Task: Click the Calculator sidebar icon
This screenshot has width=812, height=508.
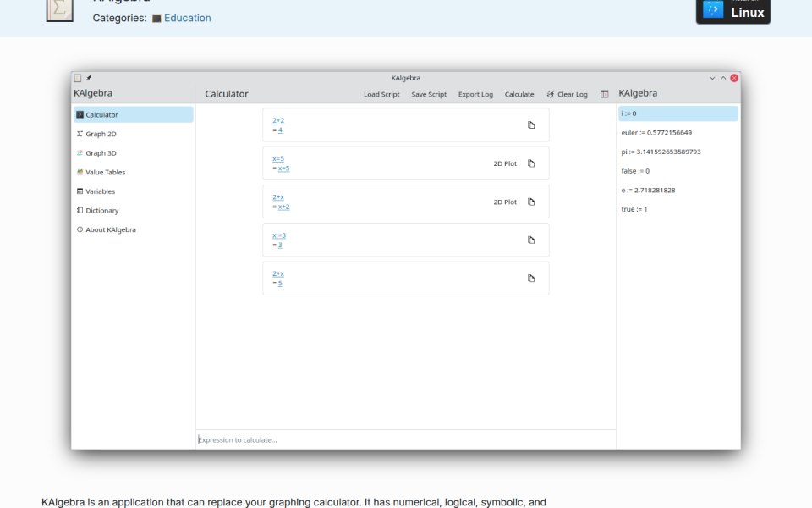Action: click(x=80, y=114)
